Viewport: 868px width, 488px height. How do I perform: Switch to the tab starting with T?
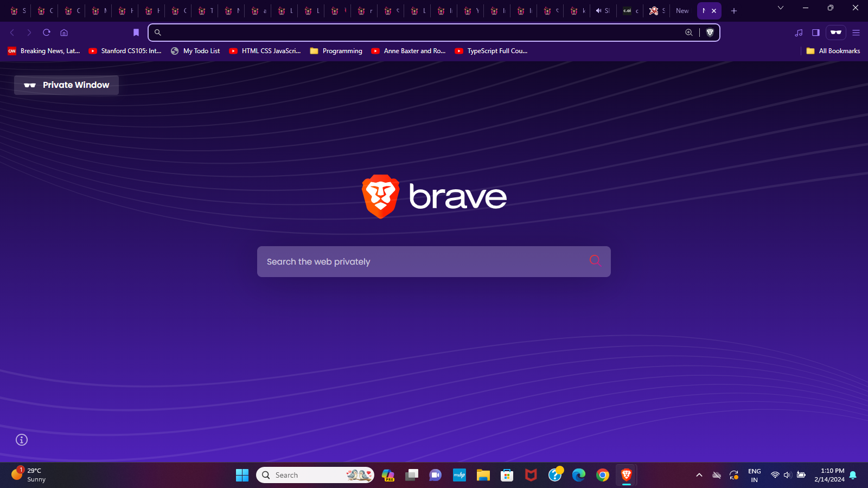(206, 11)
